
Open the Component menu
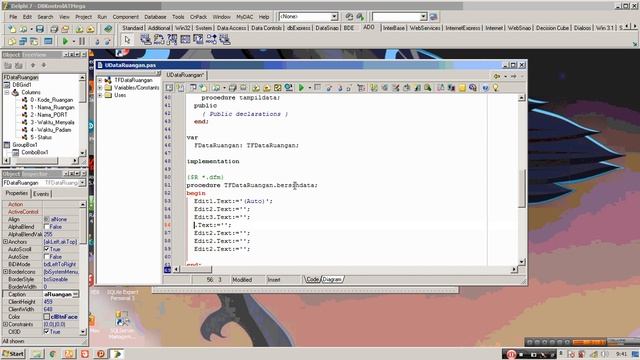[x=126, y=17]
